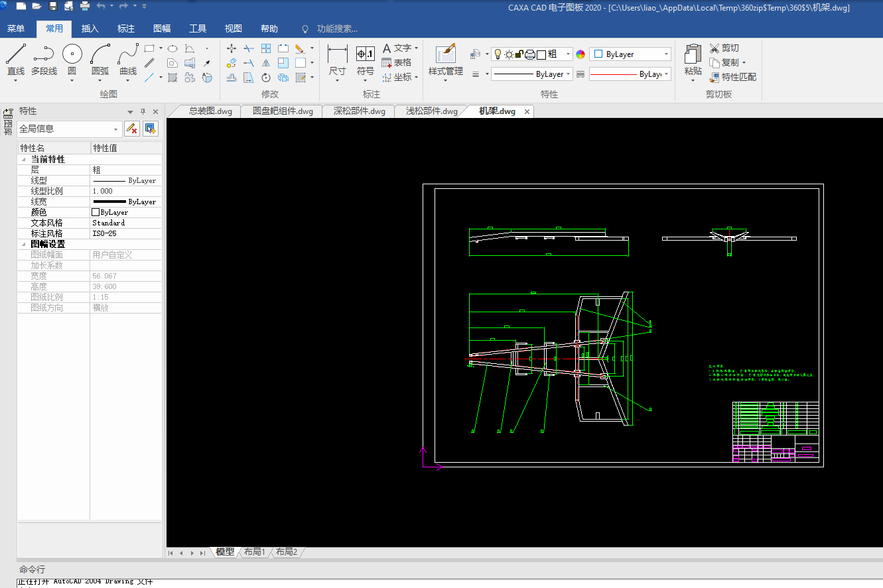The width and height of the screenshot is (883, 588).
Task: Click the 剪切 cut button
Action: [724, 48]
